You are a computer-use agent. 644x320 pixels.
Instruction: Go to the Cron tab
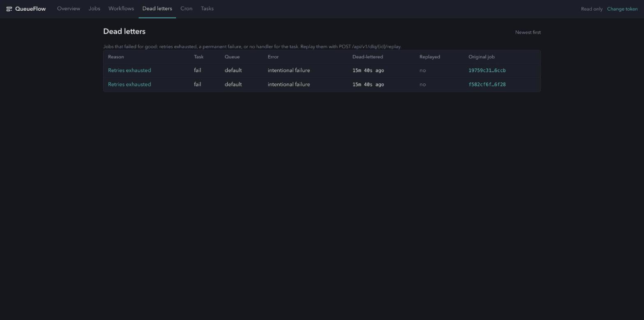point(186,9)
